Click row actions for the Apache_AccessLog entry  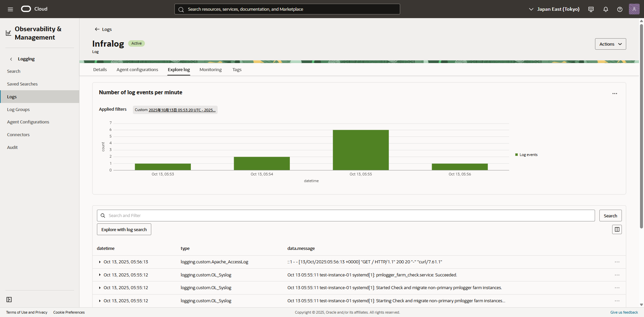tap(617, 262)
